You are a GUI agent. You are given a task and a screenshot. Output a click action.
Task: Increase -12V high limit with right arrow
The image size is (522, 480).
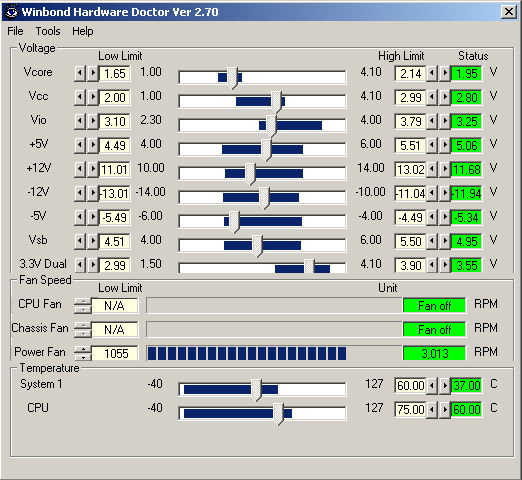[445, 193]
